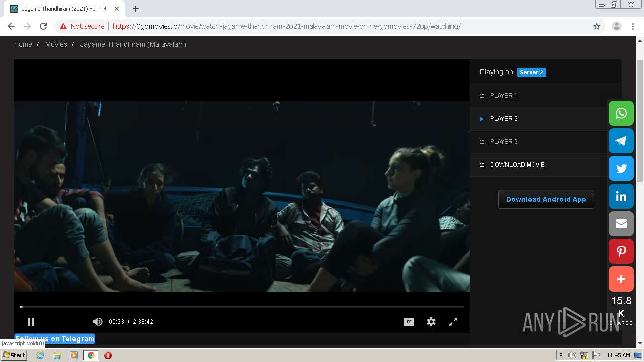
Task: Share on Twitter icon
Action: 621,168
